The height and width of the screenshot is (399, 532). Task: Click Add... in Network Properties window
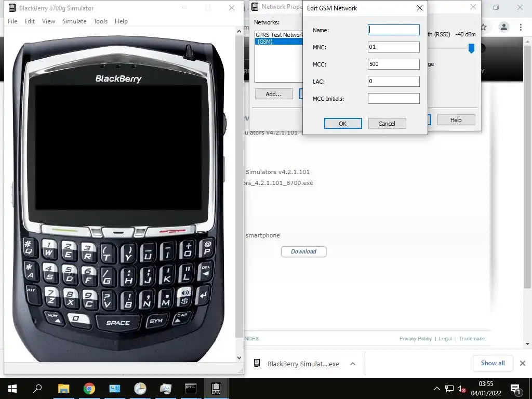(274, 94)
